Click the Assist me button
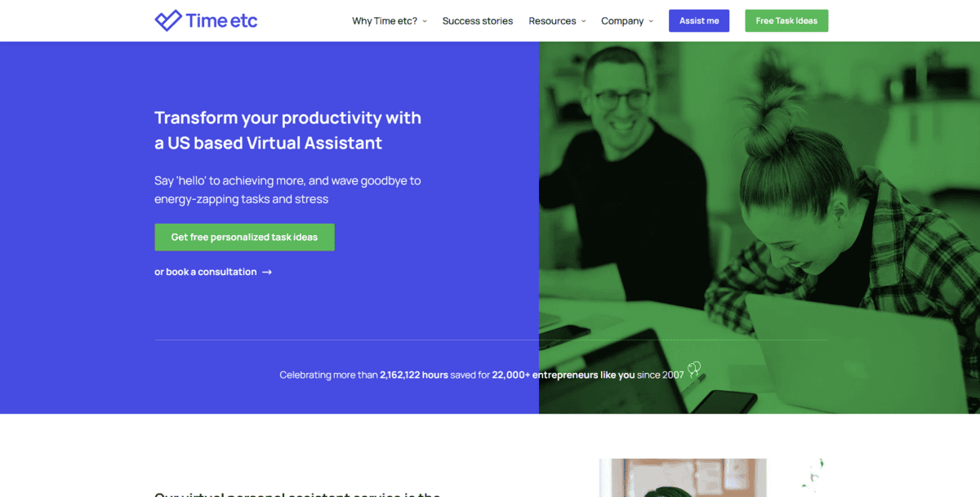The image size is (980, 497). point(699,21)
